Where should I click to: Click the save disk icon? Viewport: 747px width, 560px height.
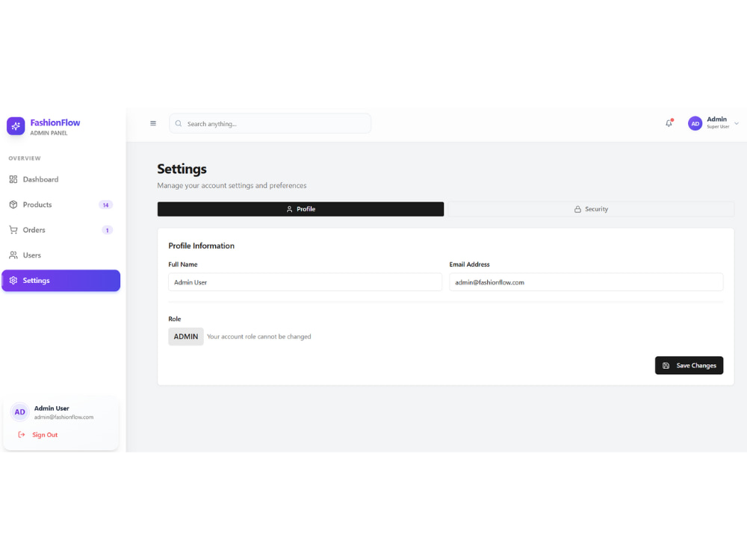(x=666, y=366)
